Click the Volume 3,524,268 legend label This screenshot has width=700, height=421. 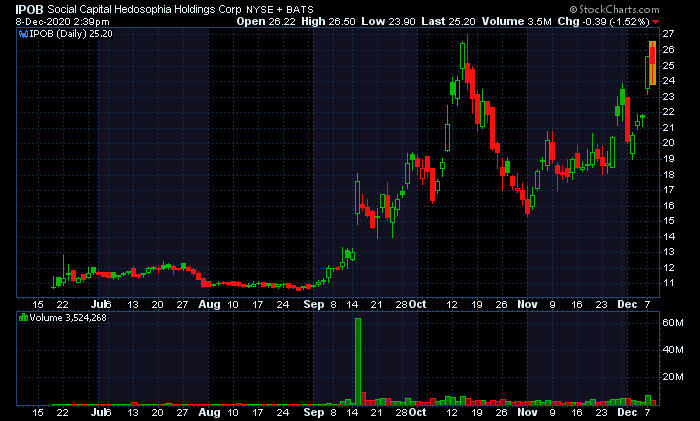[68, 318]
